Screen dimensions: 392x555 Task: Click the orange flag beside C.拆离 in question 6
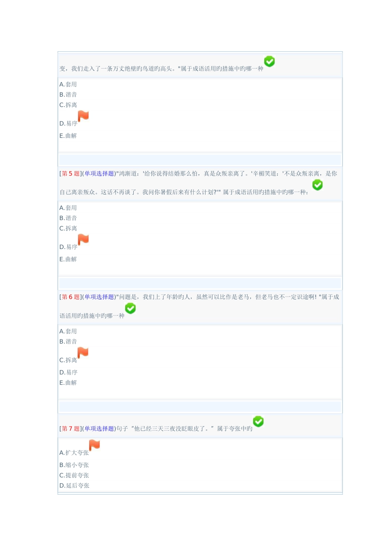click(83, 353)
